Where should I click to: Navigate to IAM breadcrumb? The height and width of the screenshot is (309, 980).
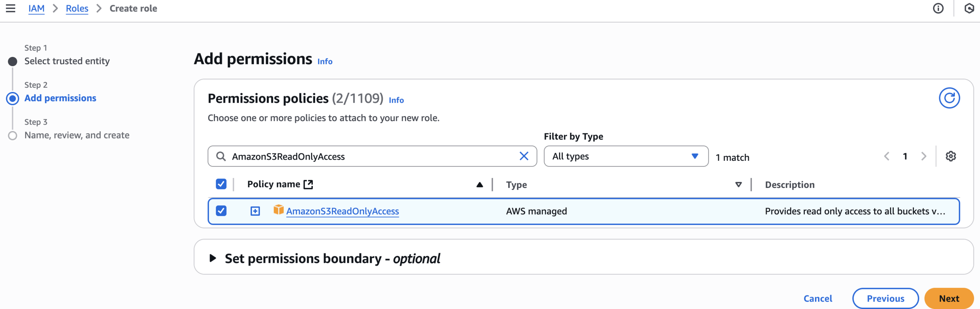[x=36, y=8]
